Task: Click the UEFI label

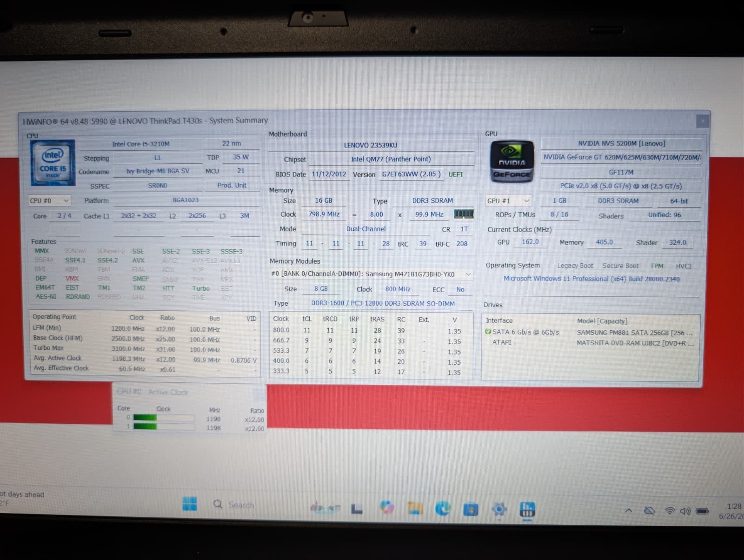Action: pyautogui.click(x=456, y=174)
